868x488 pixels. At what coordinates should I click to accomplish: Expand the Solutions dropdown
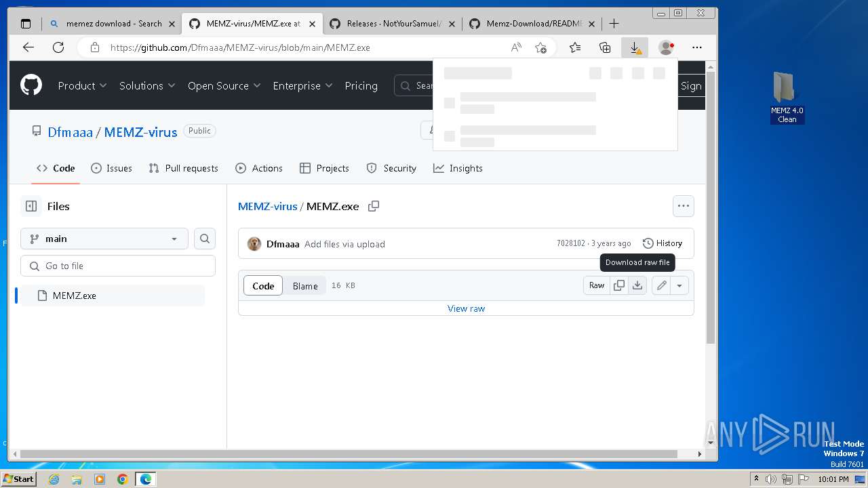point(147,85)
